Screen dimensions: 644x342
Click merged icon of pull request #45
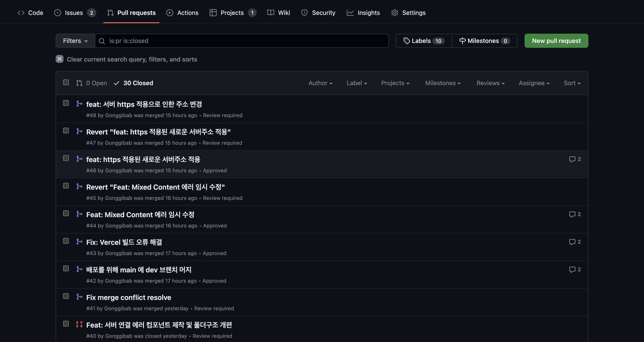click(x=79, y=186)
